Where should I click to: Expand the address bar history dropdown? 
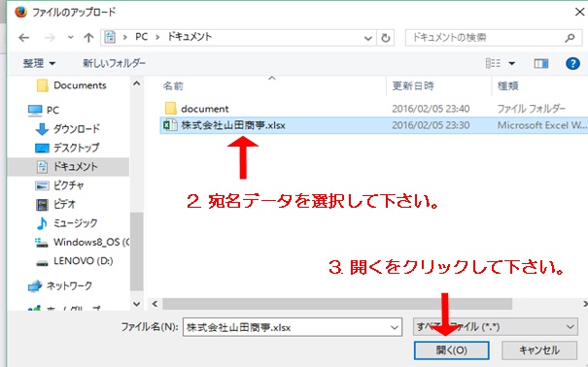(368, 38)
